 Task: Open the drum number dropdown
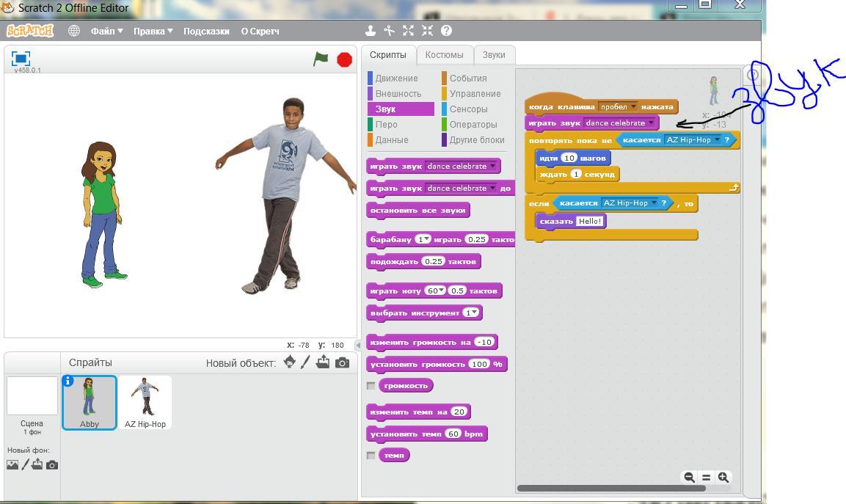[427, 240]
